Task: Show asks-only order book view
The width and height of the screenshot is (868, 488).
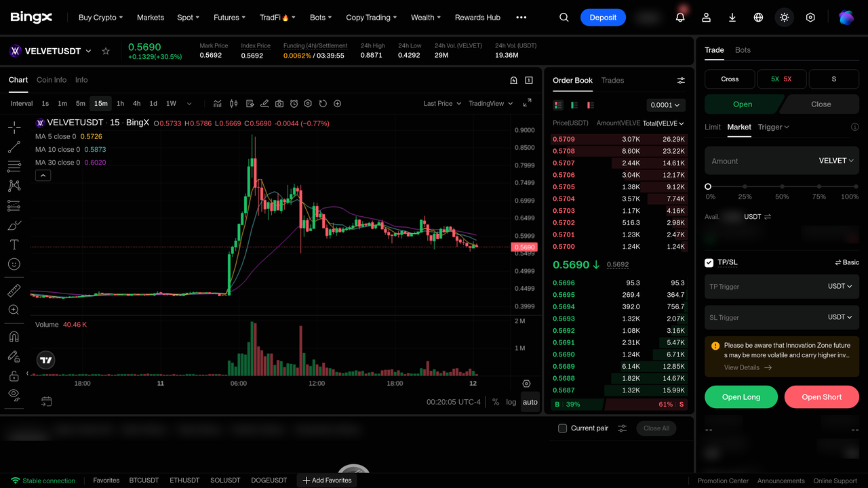Action: pos(591,105)
